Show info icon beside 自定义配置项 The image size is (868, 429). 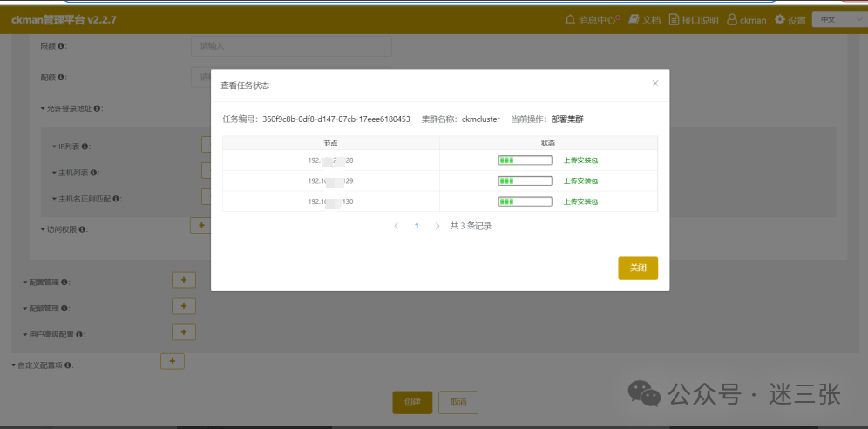click(x=67, y=365)
